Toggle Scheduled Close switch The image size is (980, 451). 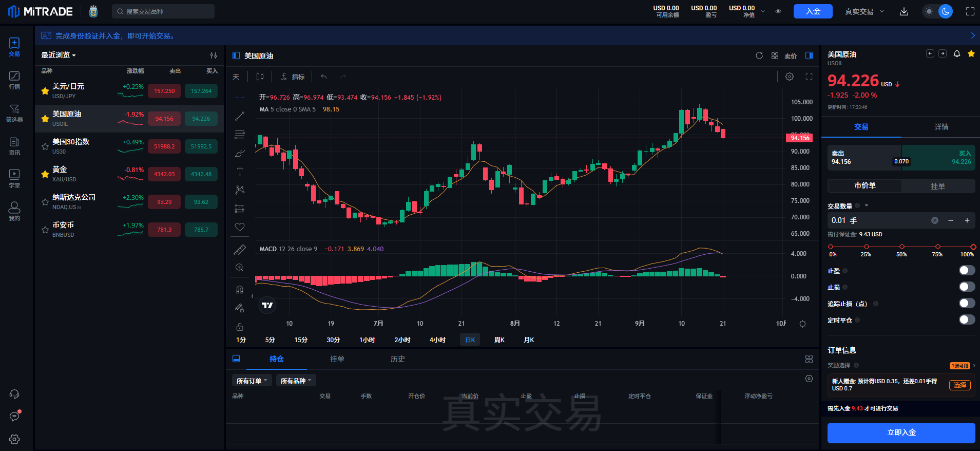967,320
